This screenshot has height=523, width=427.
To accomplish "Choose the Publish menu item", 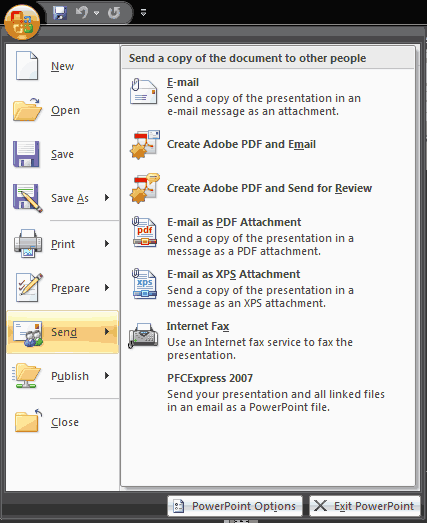I will tap(62, 376).
